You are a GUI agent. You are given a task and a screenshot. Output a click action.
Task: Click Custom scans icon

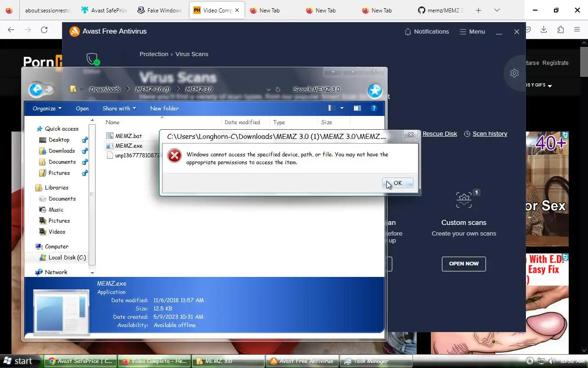pyautogui.click(x=464, y=199)
